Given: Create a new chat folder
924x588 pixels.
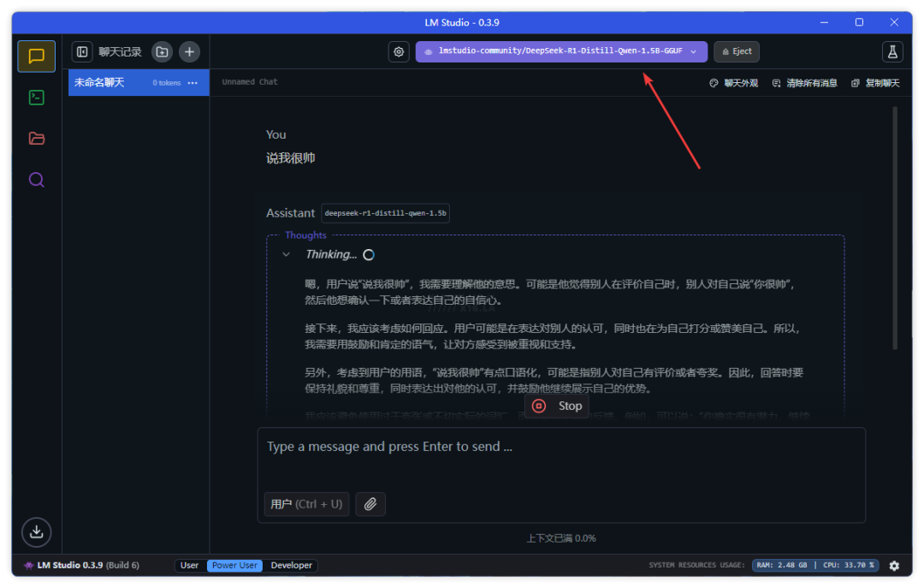Looking at the screenshot, I should tap(162, 52).
